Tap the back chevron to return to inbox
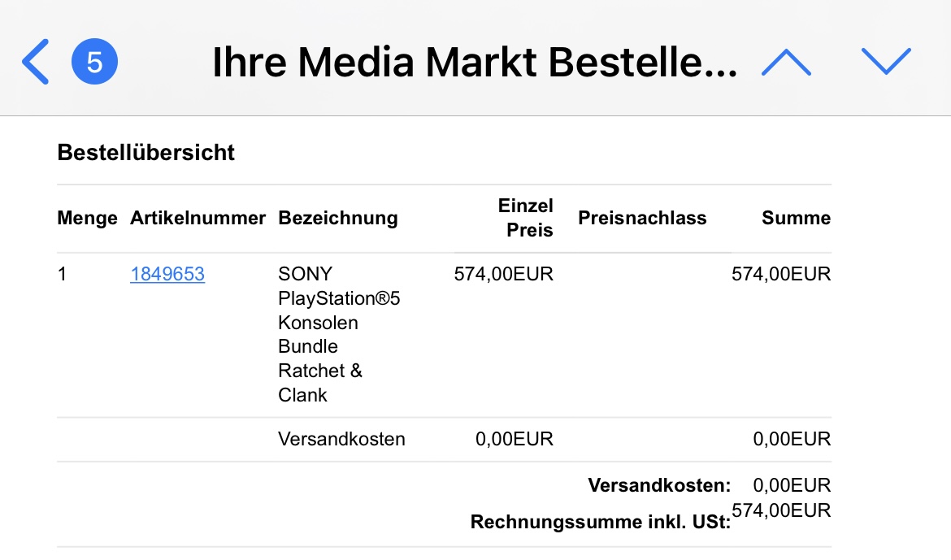Viewport: 951px width, 560px height. [35, 62]
